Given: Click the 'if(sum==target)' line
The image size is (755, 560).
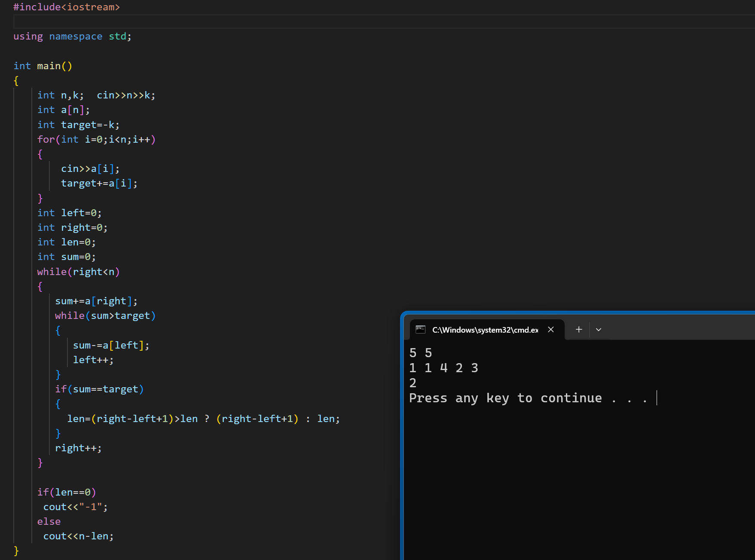Looking at the screenshot, I should click(99, 389).
